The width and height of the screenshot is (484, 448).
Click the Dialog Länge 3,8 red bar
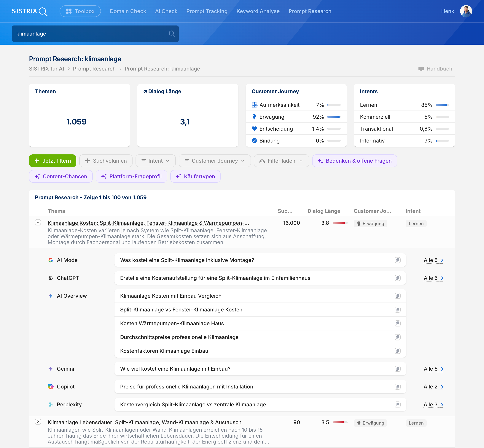point(340,223)
